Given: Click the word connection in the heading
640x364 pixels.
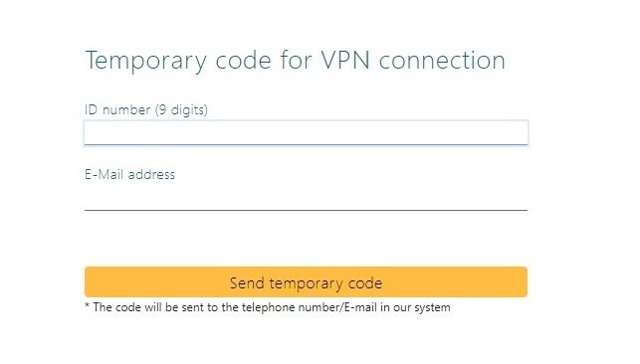Looking at the screenshot, I should click(442, 61).
